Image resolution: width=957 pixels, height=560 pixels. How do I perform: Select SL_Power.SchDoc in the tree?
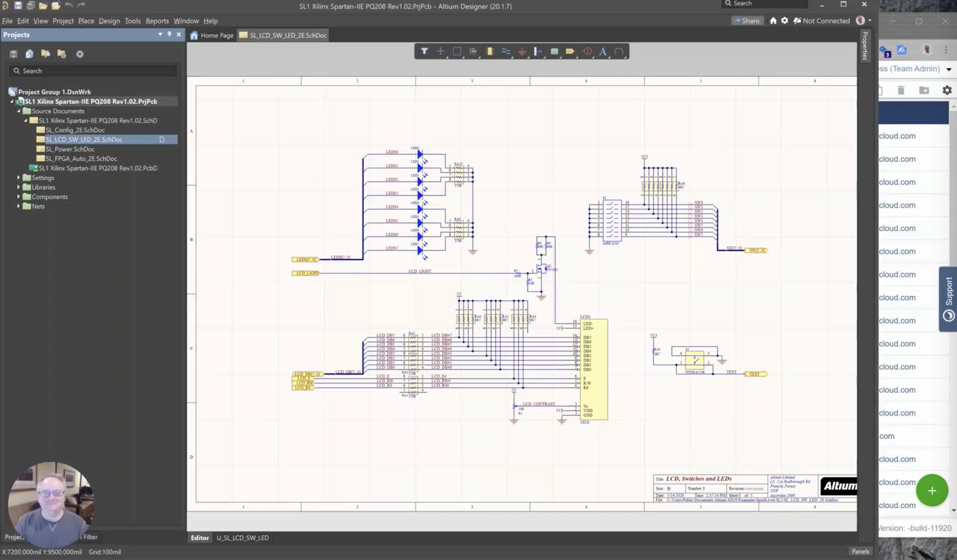[x=70, y=149]
